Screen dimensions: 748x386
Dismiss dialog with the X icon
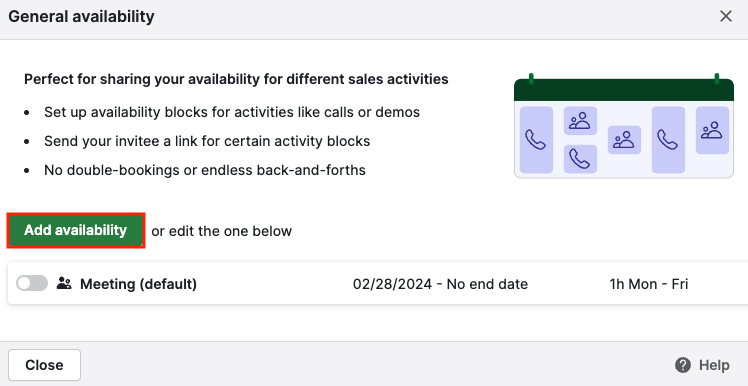[726, 16]
